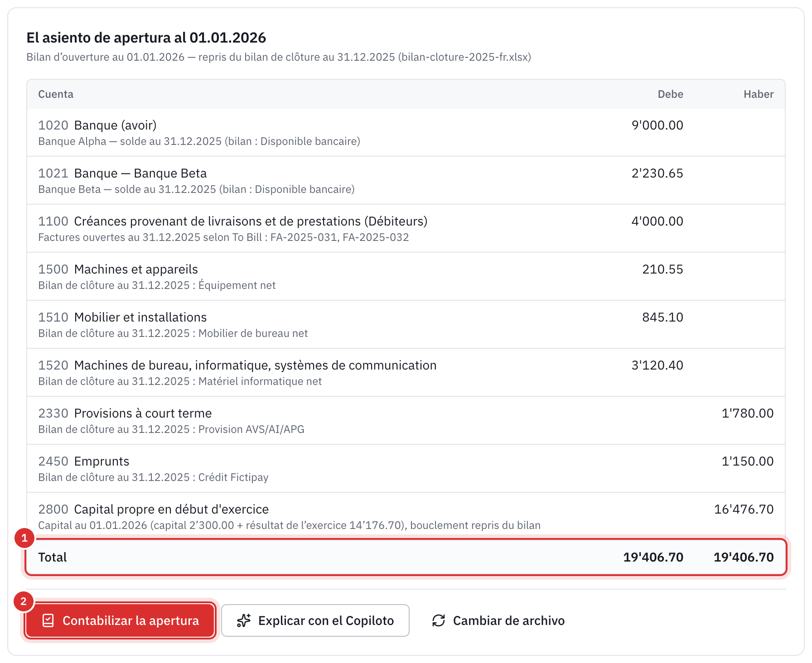
Task: Click the debit amount 9'000.00
Action: tap(657, 125)
